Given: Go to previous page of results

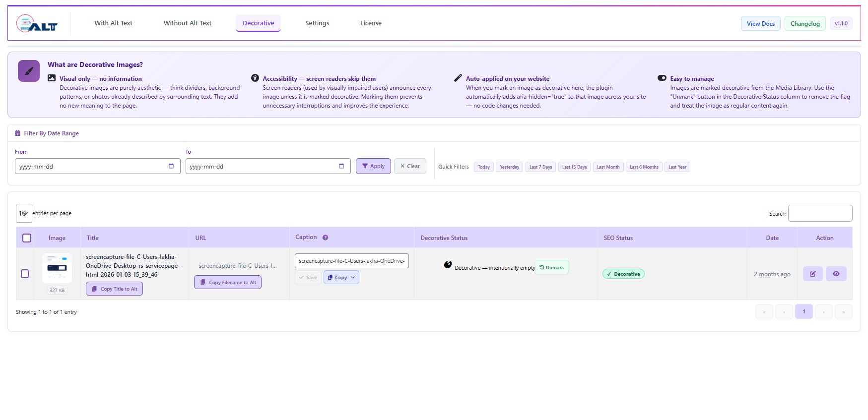Looking at the screenshot, I should [x=784, y=312].
